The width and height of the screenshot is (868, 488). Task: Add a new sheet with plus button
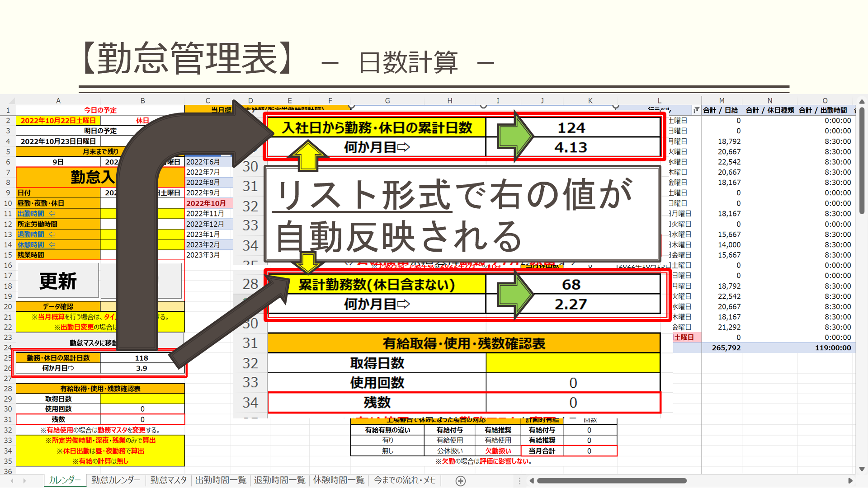point(460,481)
